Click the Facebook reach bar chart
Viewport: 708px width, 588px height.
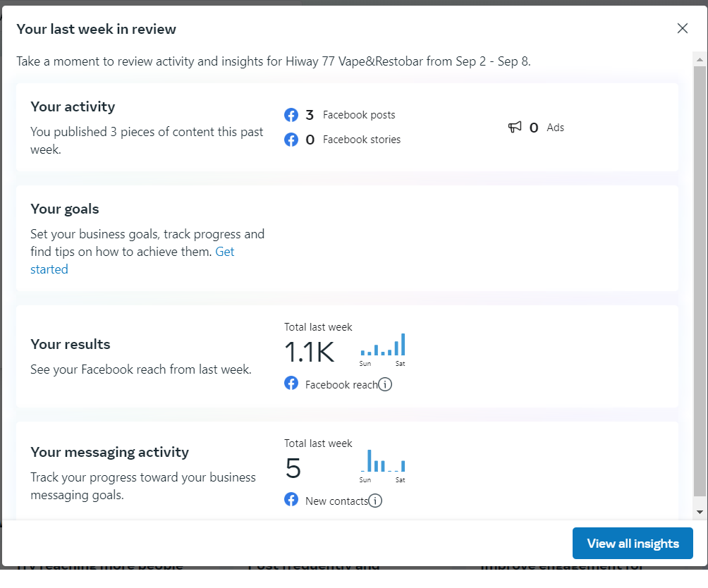(x=383, y=345)
